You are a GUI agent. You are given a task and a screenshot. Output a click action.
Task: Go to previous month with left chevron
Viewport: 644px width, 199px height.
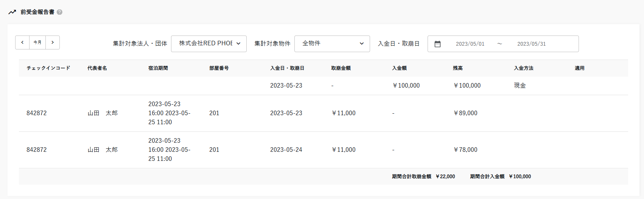pyautogui.click(x=22, y=43)
